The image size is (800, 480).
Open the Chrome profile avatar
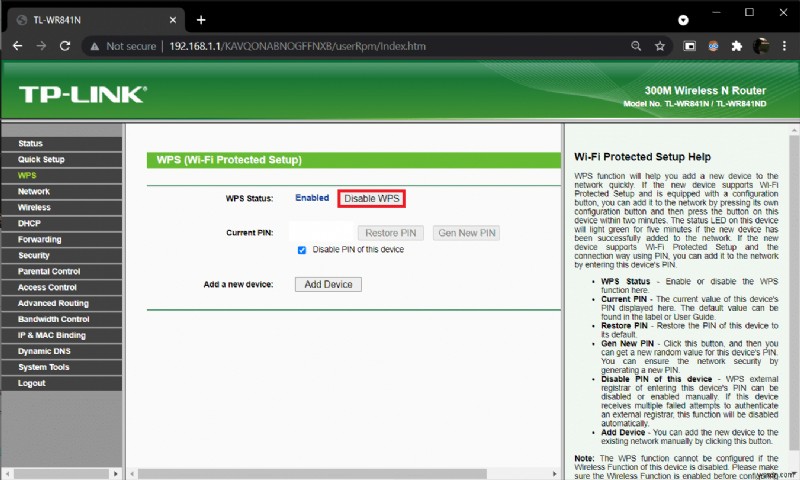pyautogui.click(x=761, y=46)
